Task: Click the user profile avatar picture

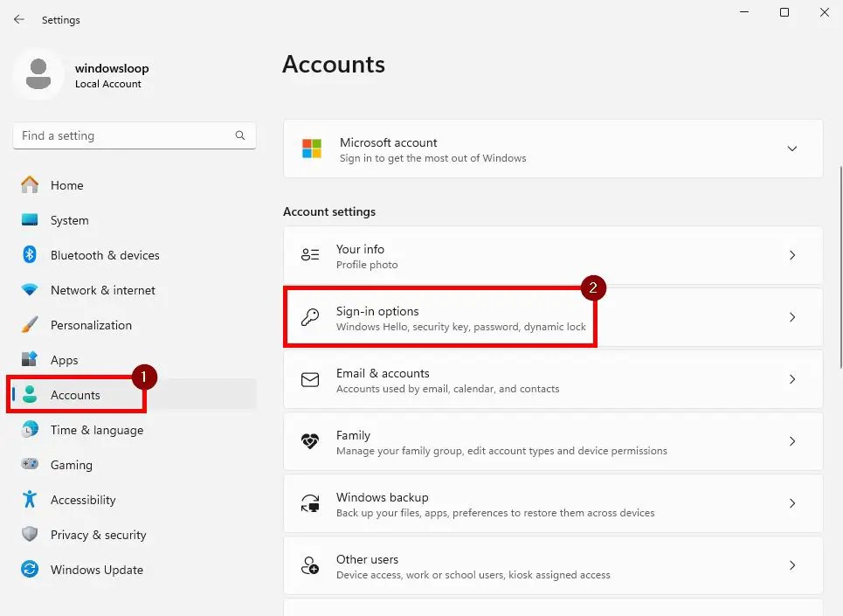Action: coord(38,74)
